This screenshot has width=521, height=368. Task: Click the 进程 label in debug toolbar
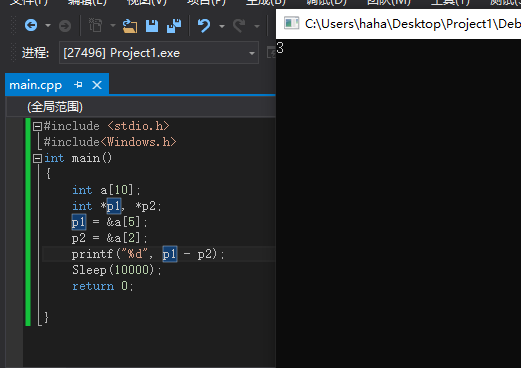tap(35, 53)
